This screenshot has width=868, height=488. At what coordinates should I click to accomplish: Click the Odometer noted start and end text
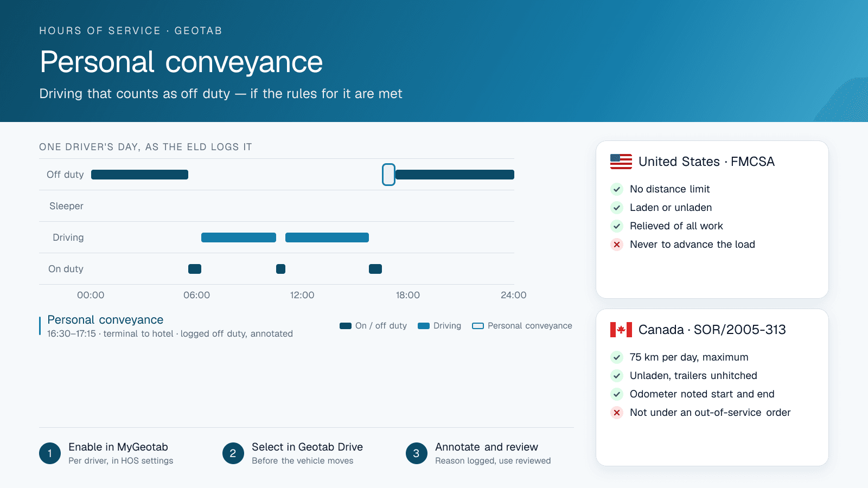point(702,394)
